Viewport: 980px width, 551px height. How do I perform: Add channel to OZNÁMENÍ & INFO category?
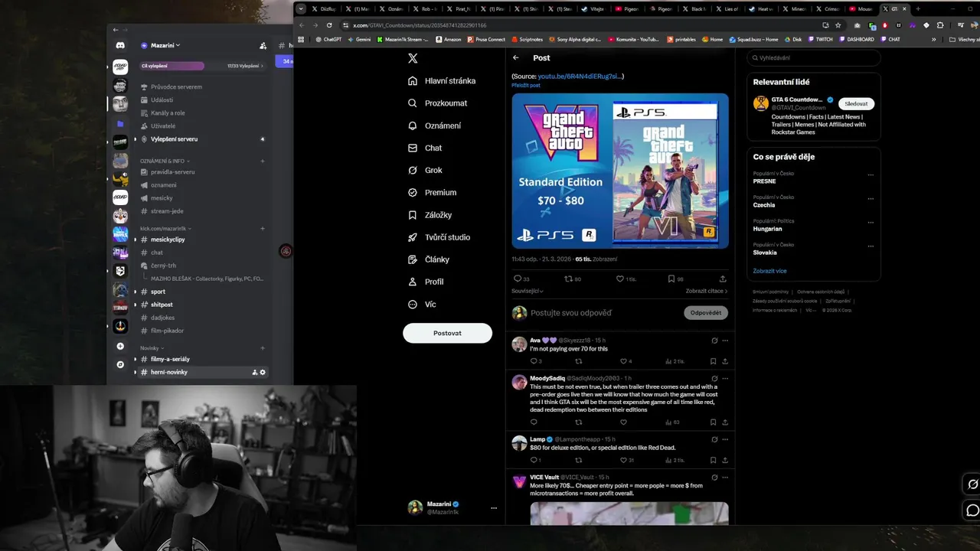pos(263,161)
